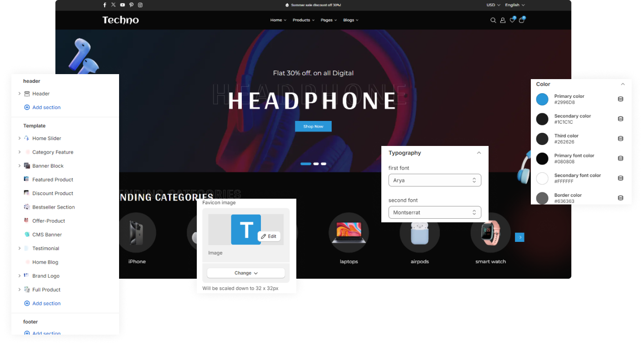Viewport: 644px width, 346px height.
Task: Click the Featured Product section icon
Action: pos(27,180)
